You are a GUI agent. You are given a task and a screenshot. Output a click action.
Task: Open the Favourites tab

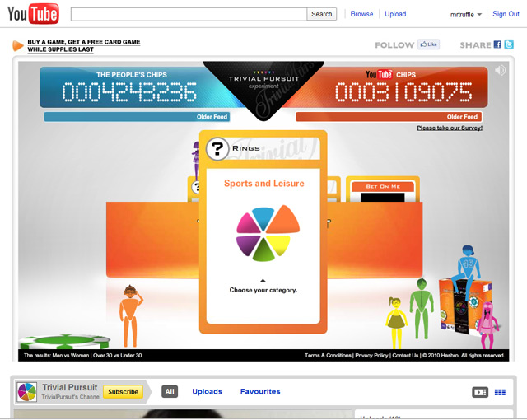point(260,392)
